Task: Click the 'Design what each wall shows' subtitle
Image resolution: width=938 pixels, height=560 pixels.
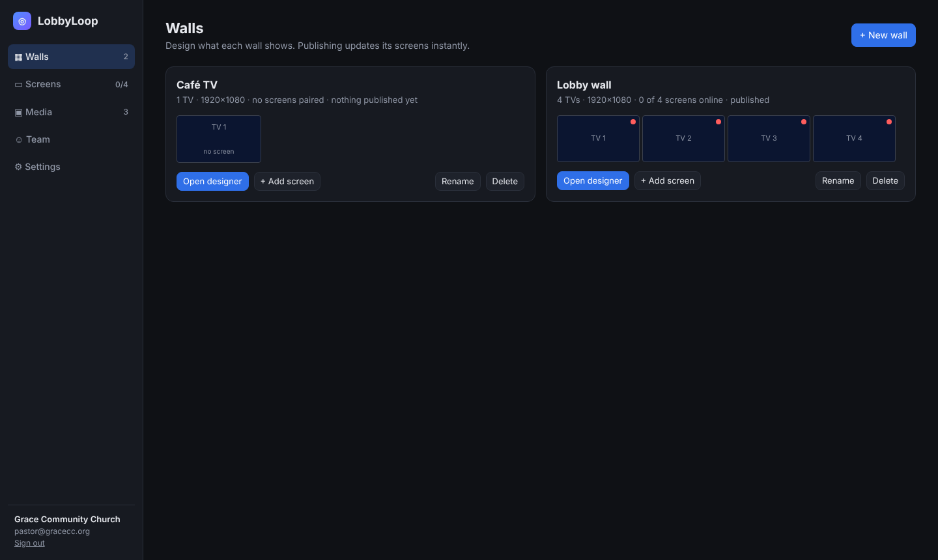Action: point(317,46)
